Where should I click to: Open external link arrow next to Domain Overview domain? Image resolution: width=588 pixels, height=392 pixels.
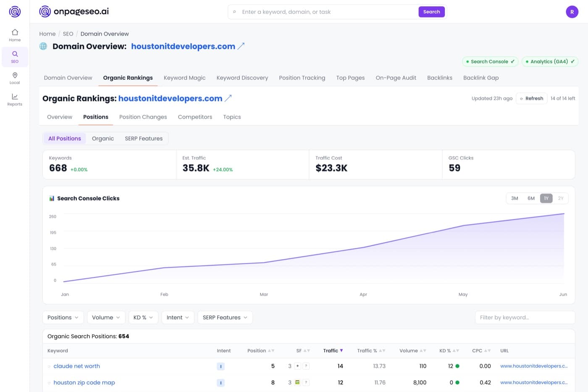tap(241, 46)
